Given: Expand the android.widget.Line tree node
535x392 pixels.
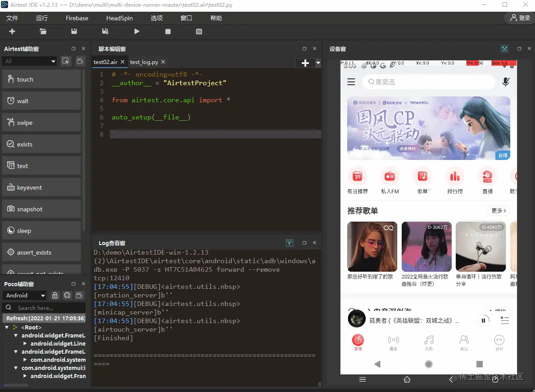Looking at the screenshot, I should click(x=25, y=343).
